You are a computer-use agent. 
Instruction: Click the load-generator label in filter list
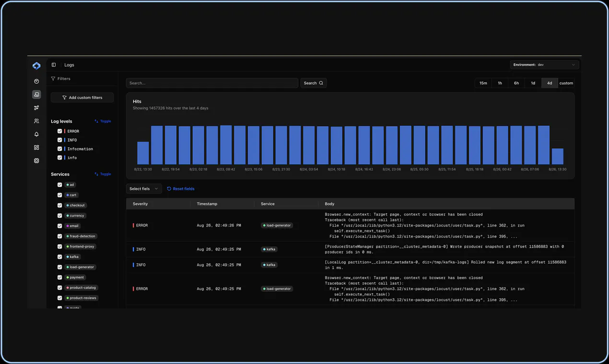[x=80, y=267]
